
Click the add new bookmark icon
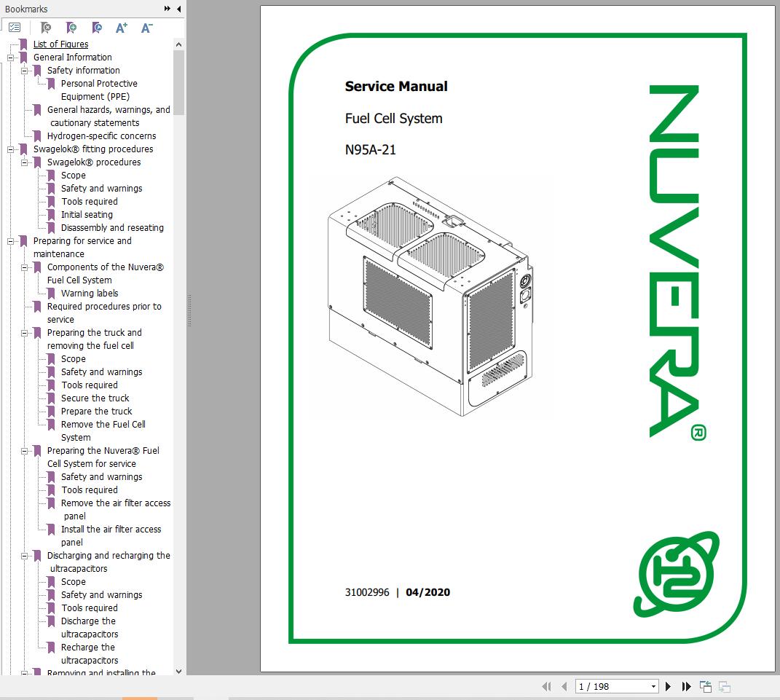pyautogui.click(x=71, y=28)
